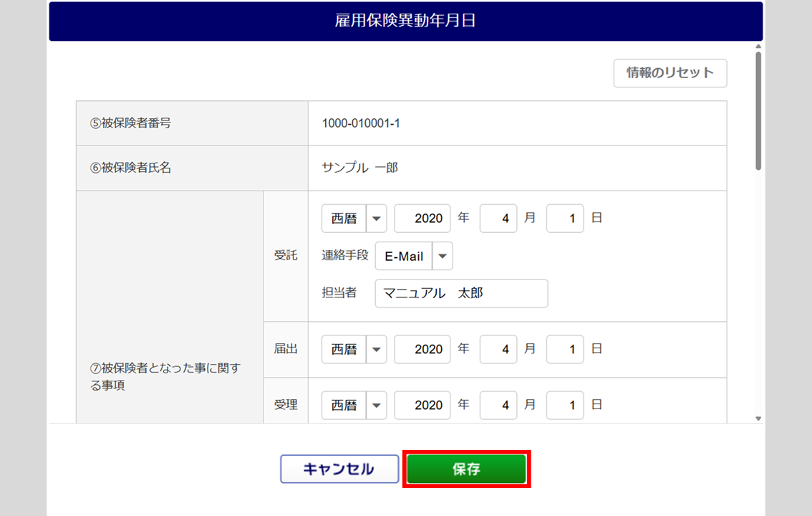
Task: Focus the 受理 month field
Action: pos(498,405)
